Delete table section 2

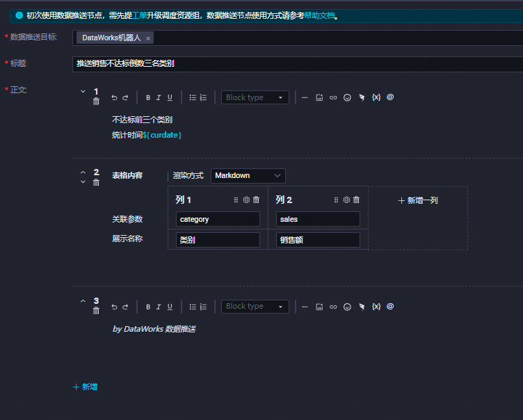click(96, 182)
